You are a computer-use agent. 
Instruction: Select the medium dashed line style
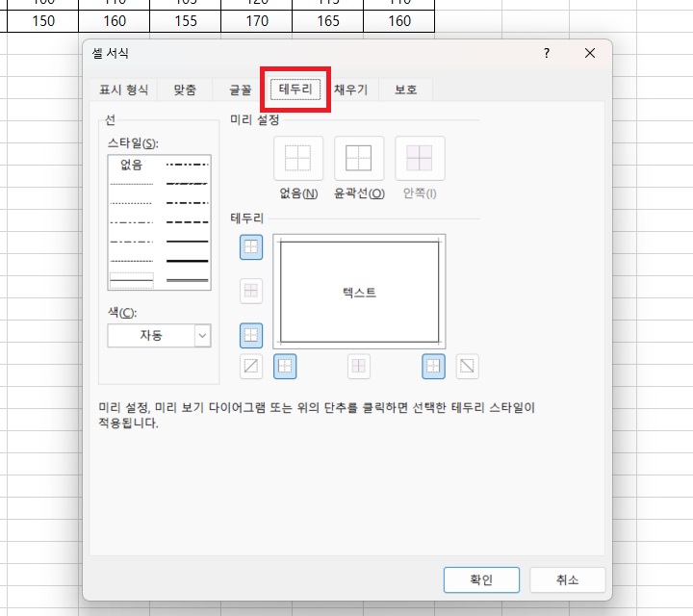(188, 222)
